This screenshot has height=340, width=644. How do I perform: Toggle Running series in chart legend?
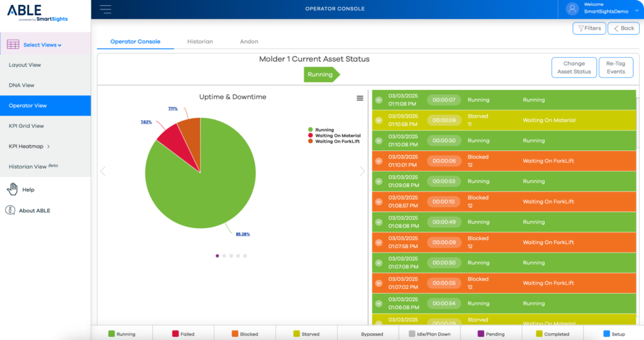pyautogui.click(x=325, y=130)
